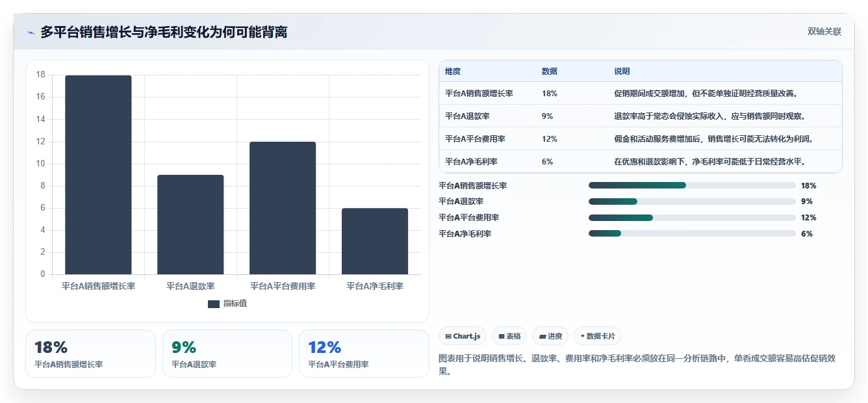Click the 18% value beside the progress bar
This screenshot has width=868, height=403.
tap(808, 185)
